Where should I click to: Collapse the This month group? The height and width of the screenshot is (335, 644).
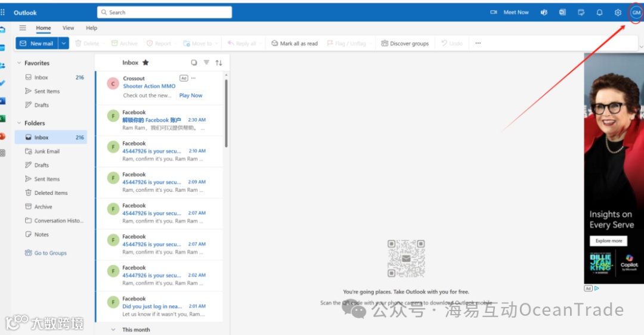pyautogui.click(x=113, y=330)
